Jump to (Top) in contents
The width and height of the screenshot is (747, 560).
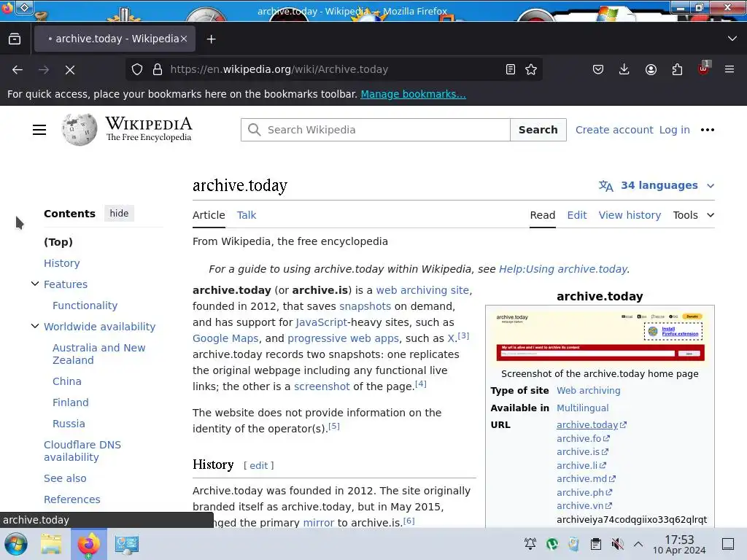[58, 242]
